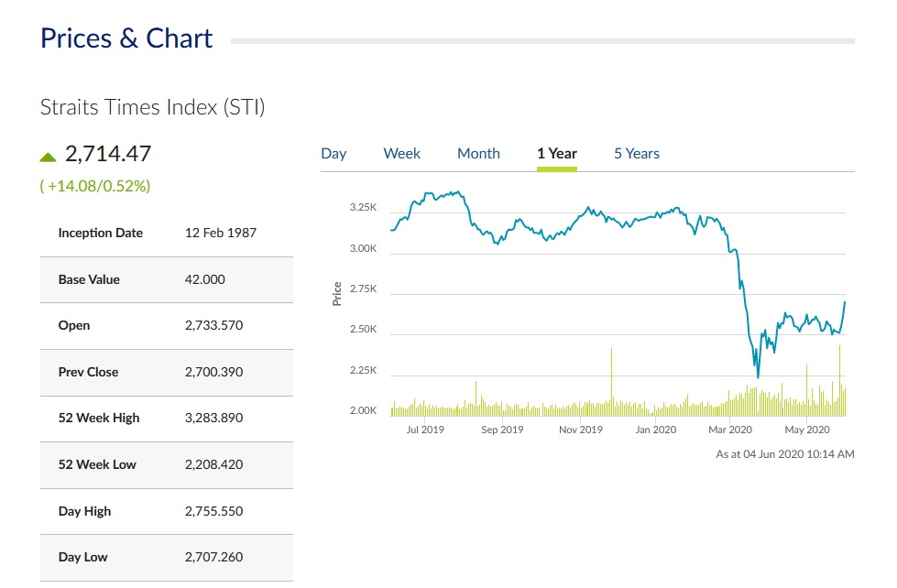The height and width of the screenshot is (588, 897).
Task: Click the Inception Date row
Action: [166, 233]
